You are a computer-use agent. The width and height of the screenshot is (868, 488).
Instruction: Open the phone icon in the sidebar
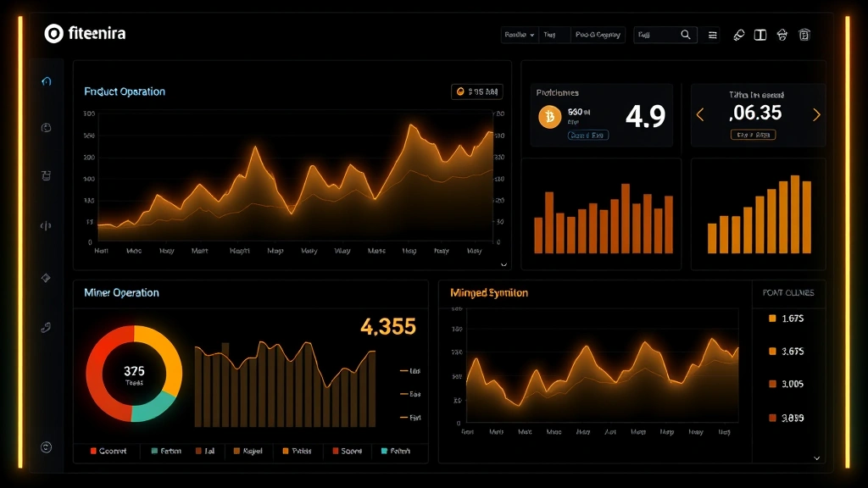coord(47,326)
